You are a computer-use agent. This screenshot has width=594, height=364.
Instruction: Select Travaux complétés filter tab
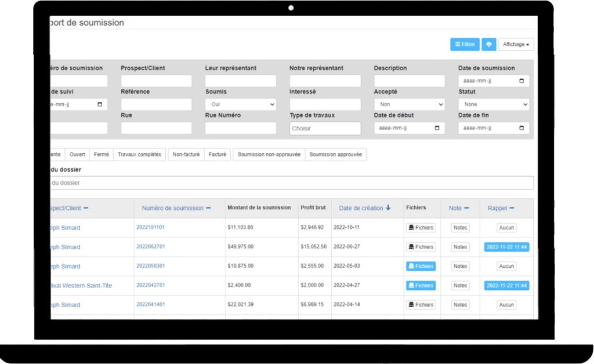pyautogui.click(x=139, y=155)
